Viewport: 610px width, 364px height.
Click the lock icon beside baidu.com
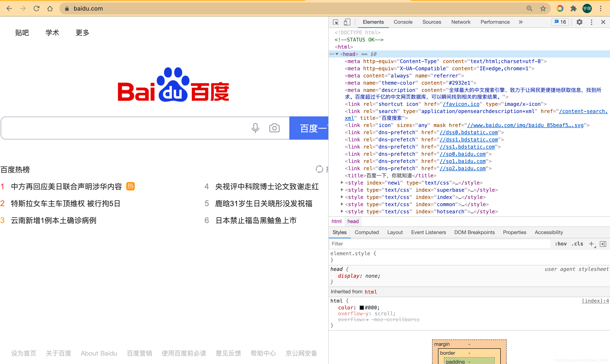tap(67, 9)
